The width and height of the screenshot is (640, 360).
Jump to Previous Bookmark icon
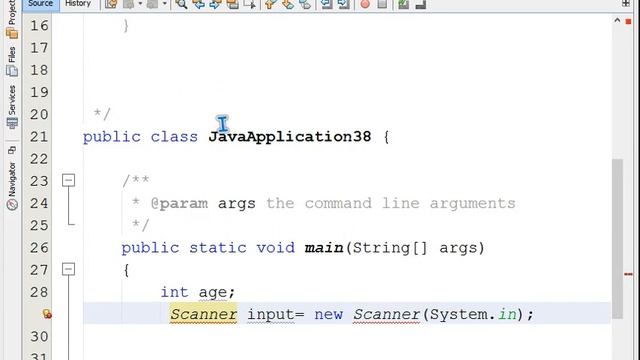(270, 4)
